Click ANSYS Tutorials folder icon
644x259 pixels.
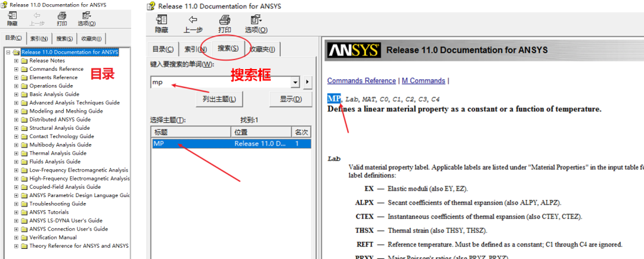tap(24, 212)
